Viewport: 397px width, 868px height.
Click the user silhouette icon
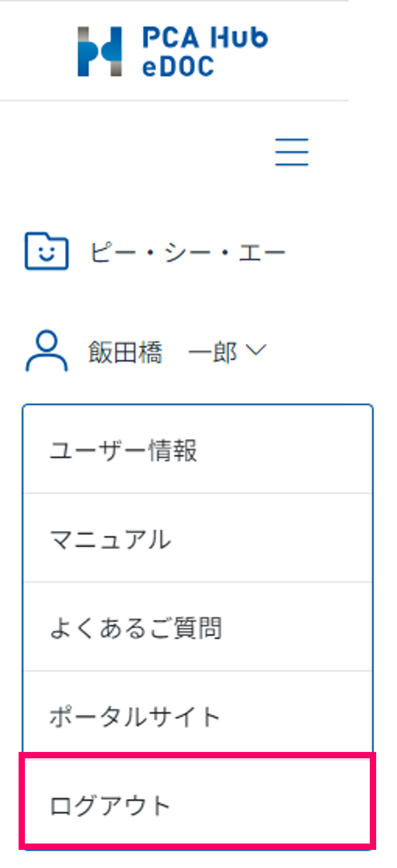pyautogui.click(x=47, y=351)
